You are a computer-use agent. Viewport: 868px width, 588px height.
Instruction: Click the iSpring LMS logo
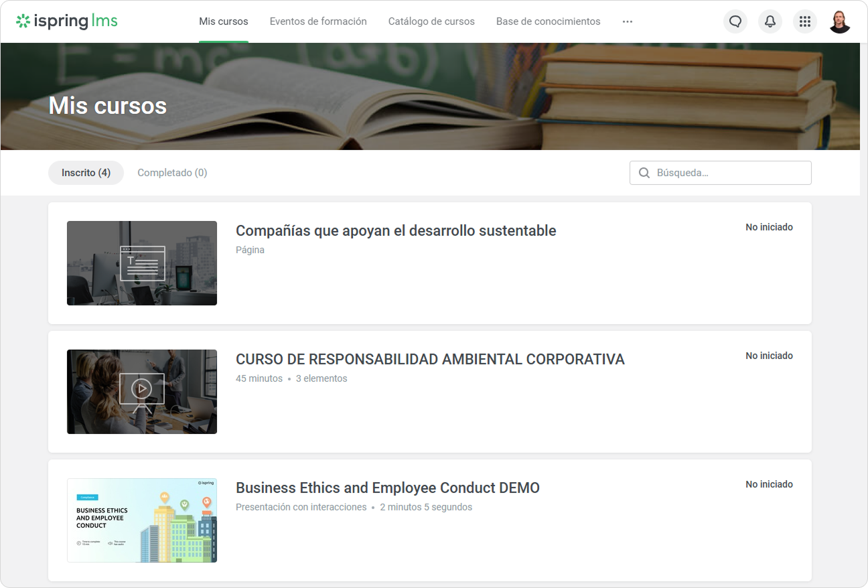(67, 21)
